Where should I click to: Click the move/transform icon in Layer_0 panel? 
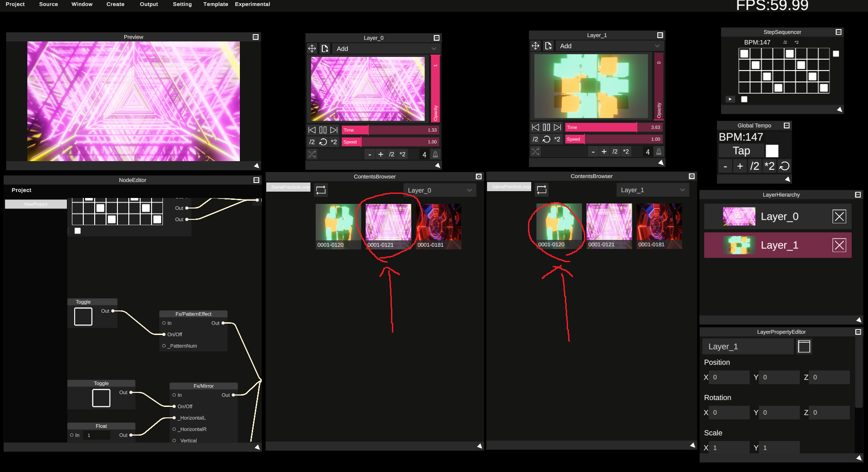click(x=312, y=49)
